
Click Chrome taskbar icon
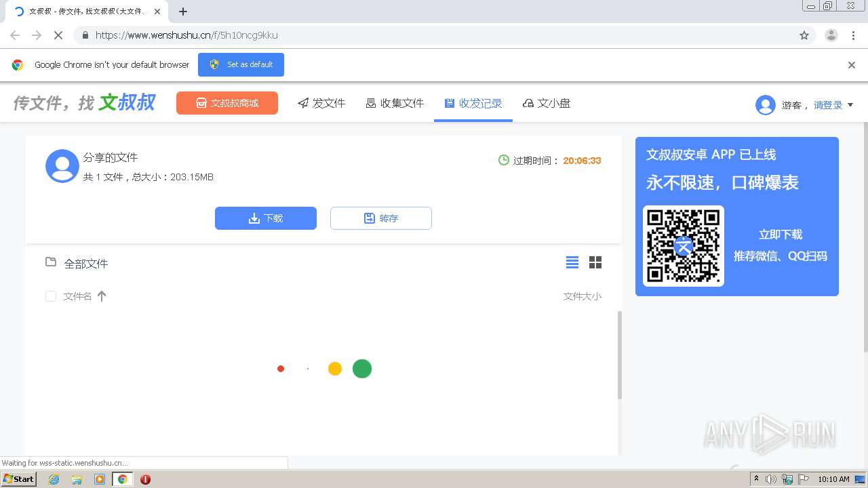pyautogui.click(x=122, y=479)
